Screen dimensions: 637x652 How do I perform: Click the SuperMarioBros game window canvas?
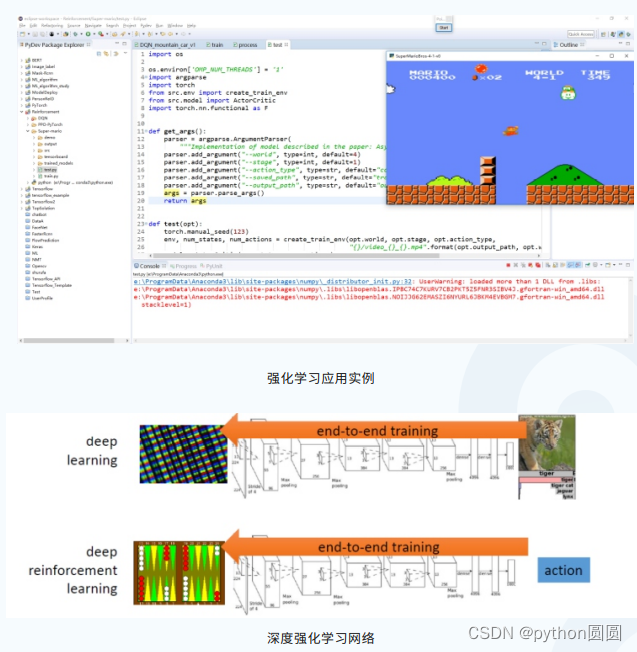[x=510, y=132]
